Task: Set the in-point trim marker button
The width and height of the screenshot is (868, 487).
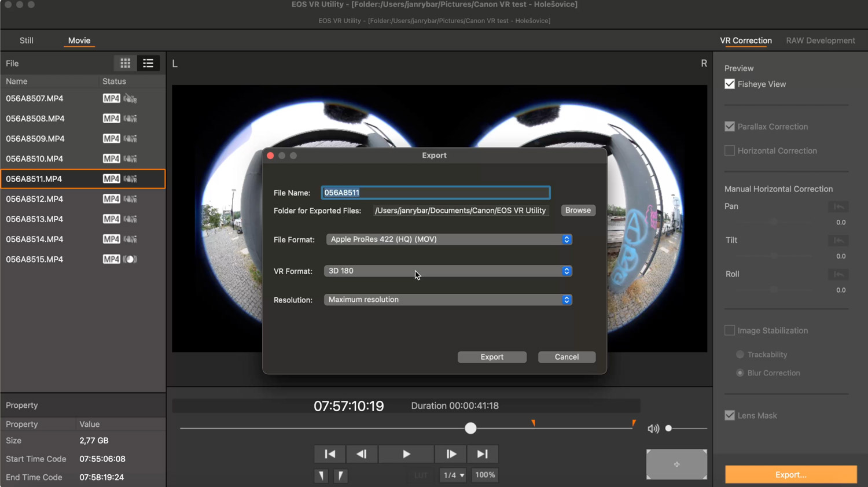Action: pyautogui.click(x=321, y=475)
